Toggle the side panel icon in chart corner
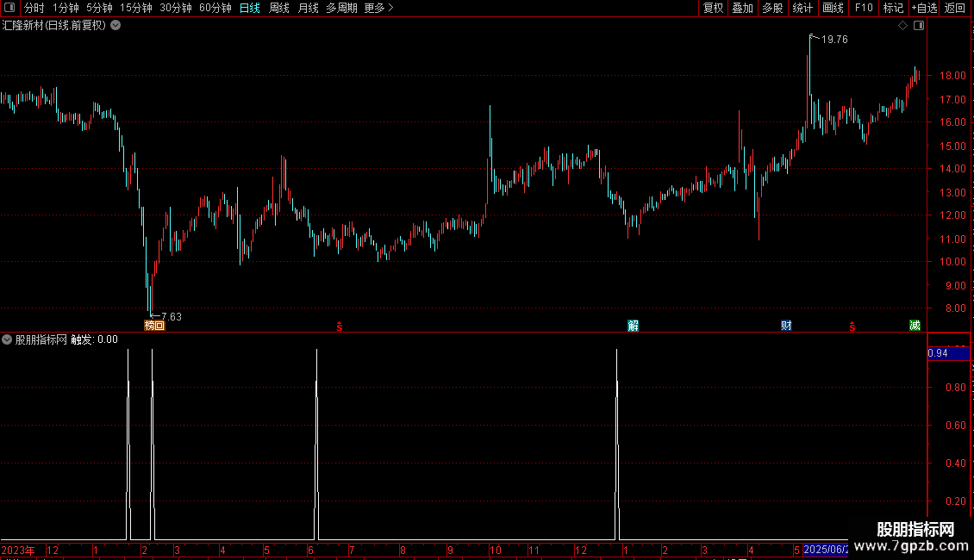This screenshot has height=560, width=974. tap(919, 26)
